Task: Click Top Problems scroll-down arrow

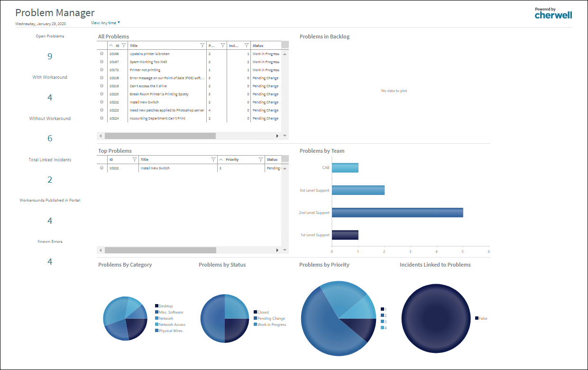Action: (x=285, y=250)
